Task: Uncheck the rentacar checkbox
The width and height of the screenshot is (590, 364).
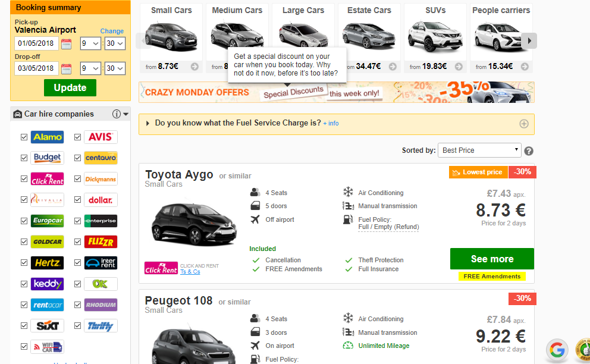Action: click(x=24, y=305)
